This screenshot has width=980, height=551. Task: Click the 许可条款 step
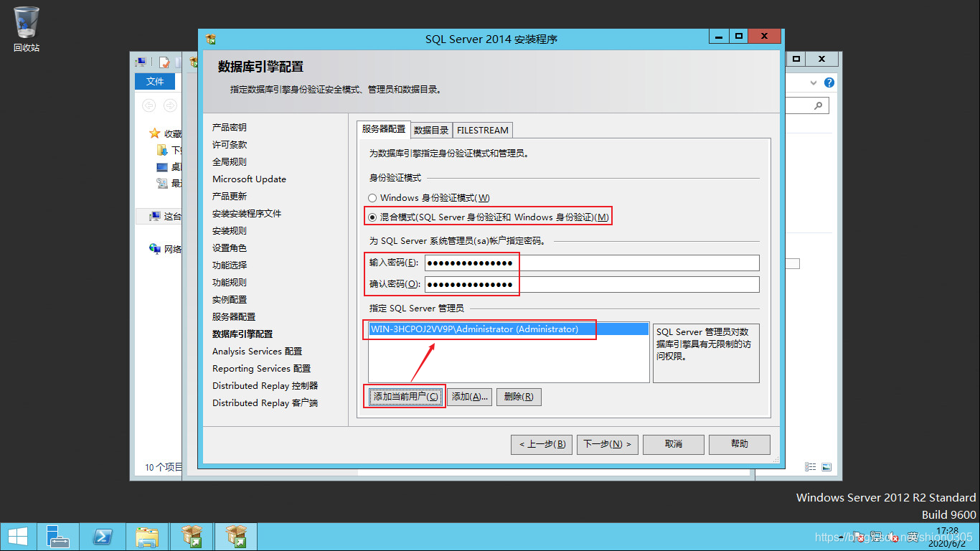point(230,145)
